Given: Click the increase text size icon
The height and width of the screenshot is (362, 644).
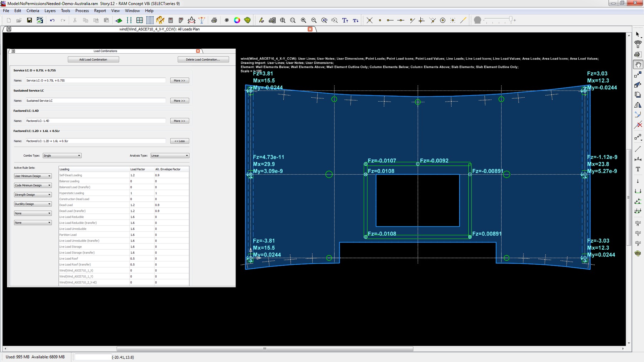Looking at the screenshot, I should (345, 20).
